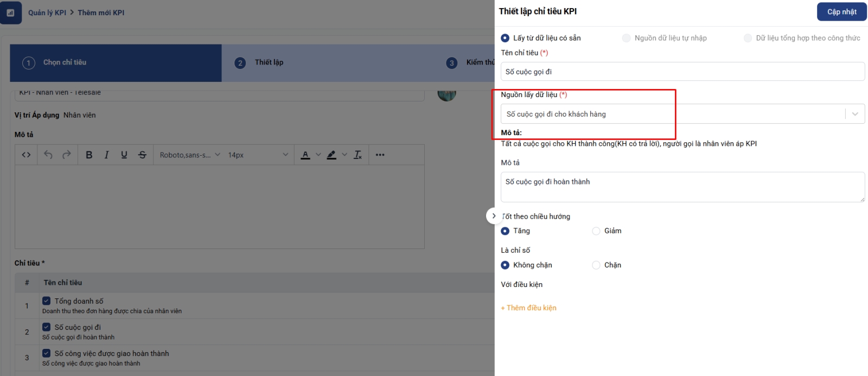
Task: Click '+ Thêm điều kiện' link
Action: point(528,308)
